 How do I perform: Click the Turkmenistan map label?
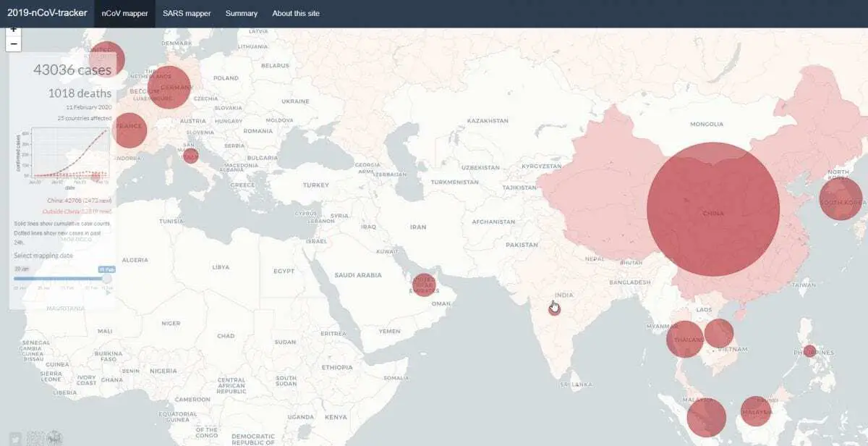455,182
